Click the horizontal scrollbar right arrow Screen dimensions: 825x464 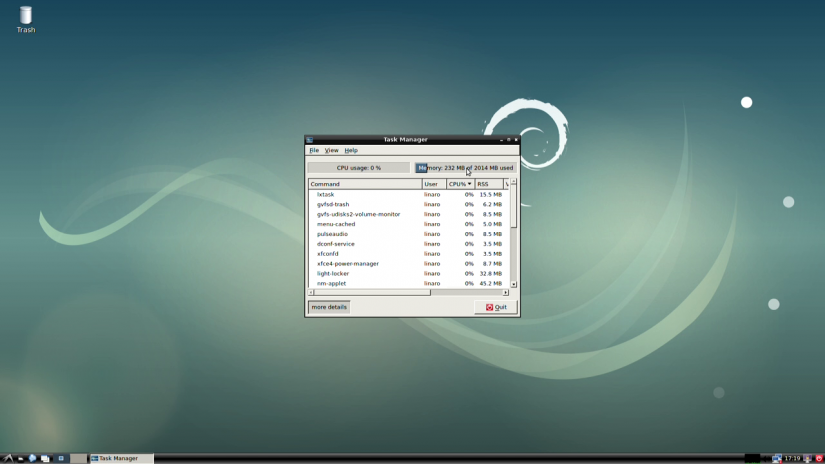coord(506,292)
